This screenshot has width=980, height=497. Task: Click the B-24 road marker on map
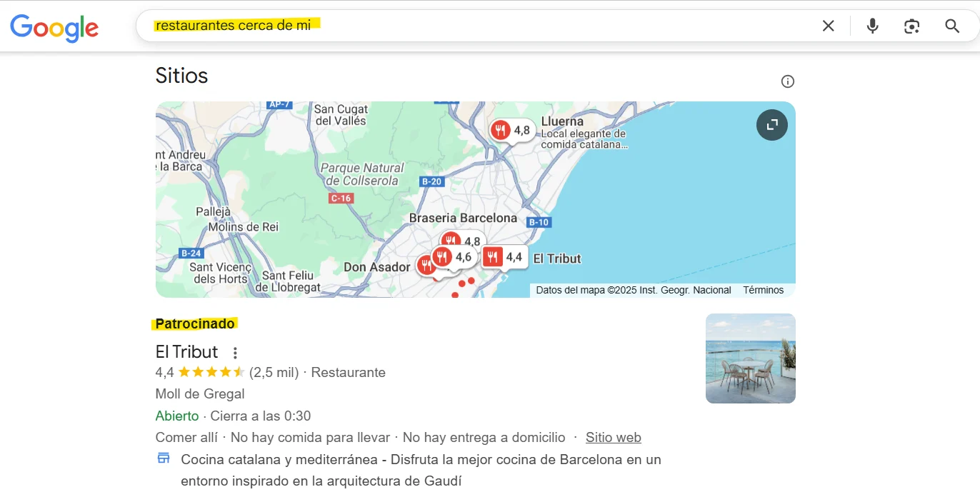191,253
